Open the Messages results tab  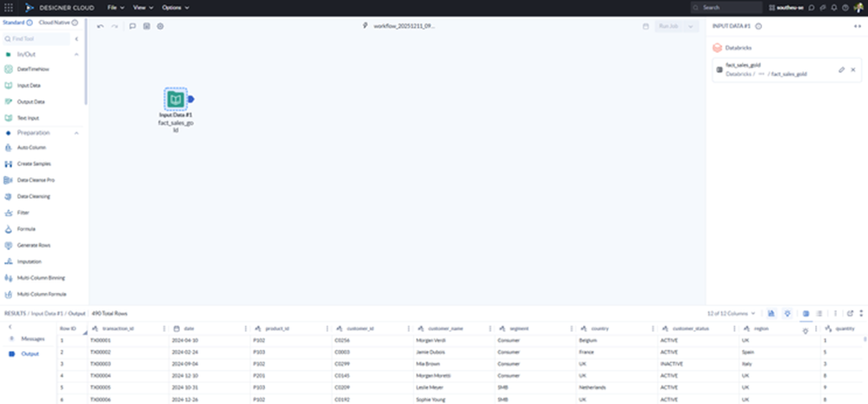tap(27, 339)
